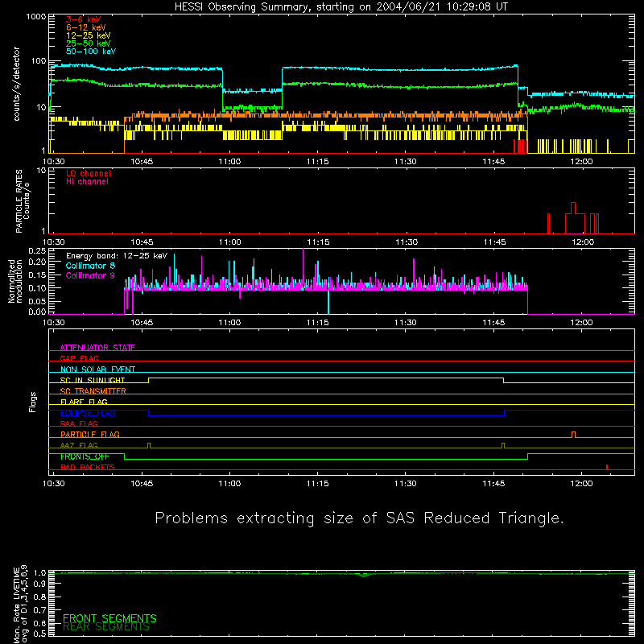The image size is (644, 644).
Task: Click the GAP FLAG label
Action: [x=79, y=358]
